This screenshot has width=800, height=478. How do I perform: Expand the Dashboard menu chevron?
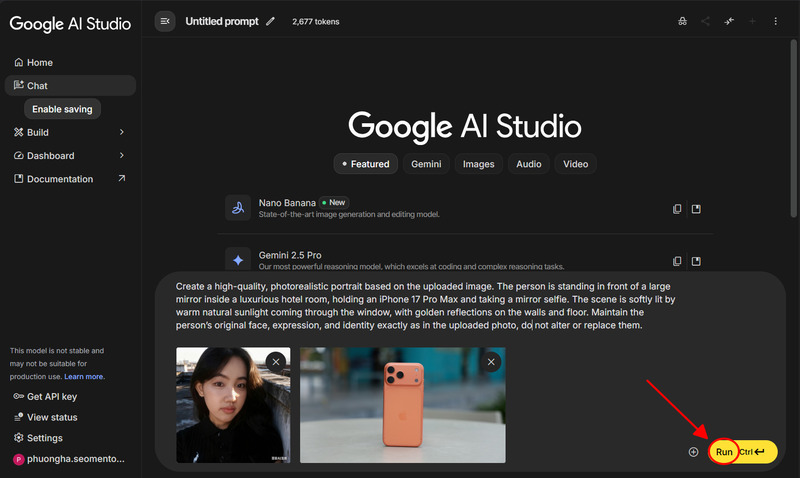[121, 156]
